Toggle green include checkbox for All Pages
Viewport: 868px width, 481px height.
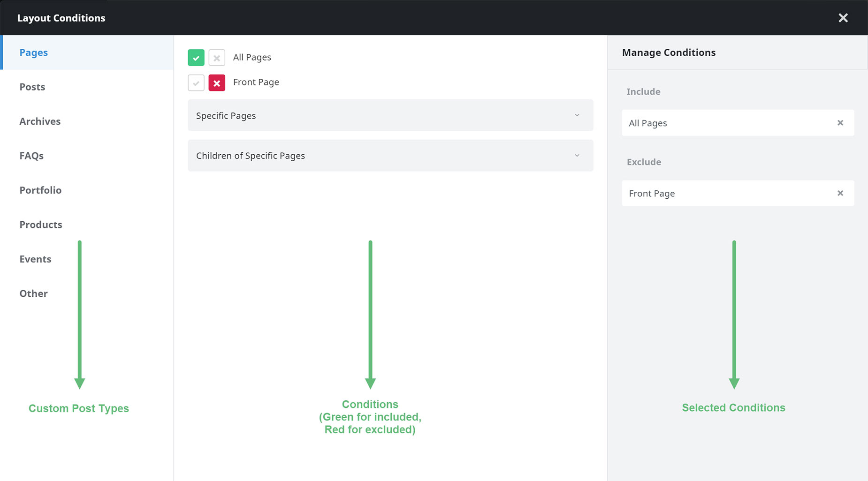(x=196, y=58)
